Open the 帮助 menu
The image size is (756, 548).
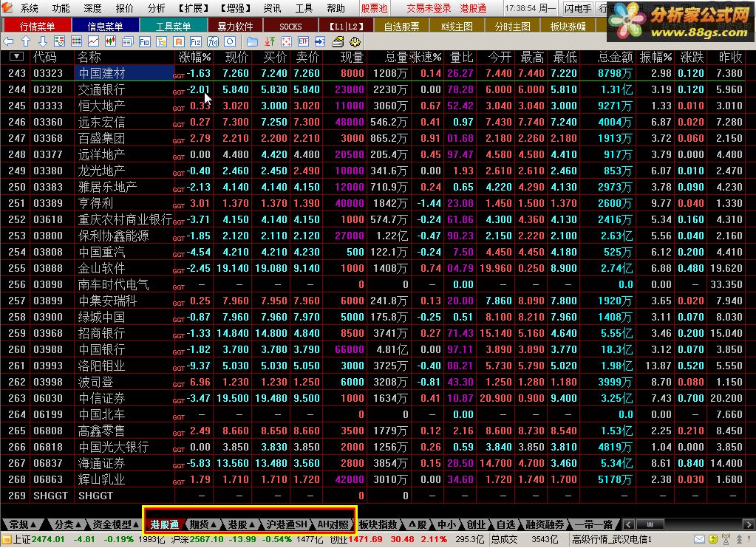pyautogui.click(x=336, y=8)
